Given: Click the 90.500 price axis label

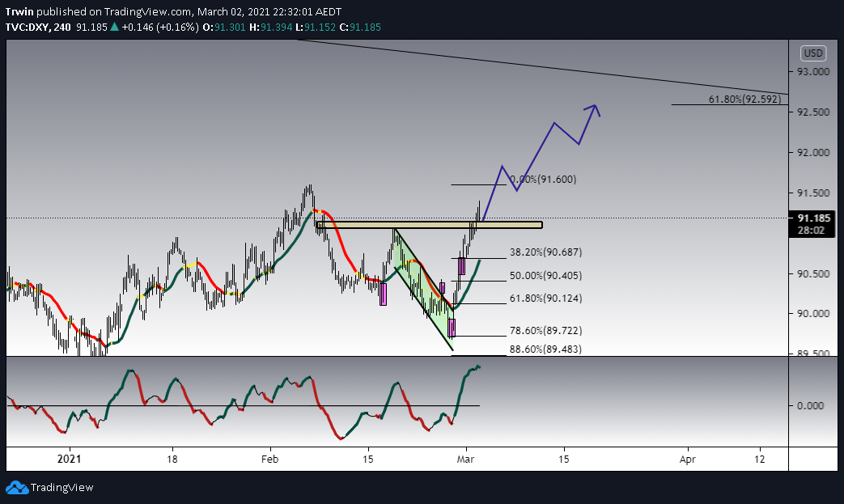Looking at the screenshot, I should tap(813, 273).
